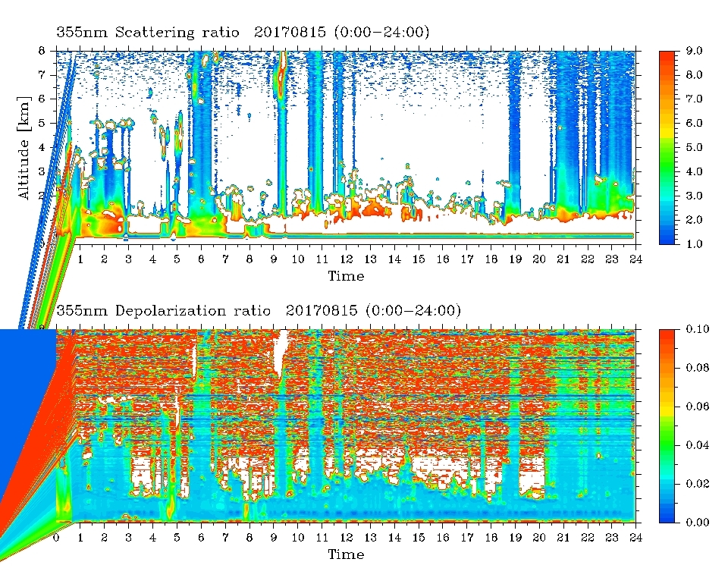This screenshot has height=584, width=728.
Task: Click the 0.00 value on depolarization scale
Action: [x=698, y=523]
